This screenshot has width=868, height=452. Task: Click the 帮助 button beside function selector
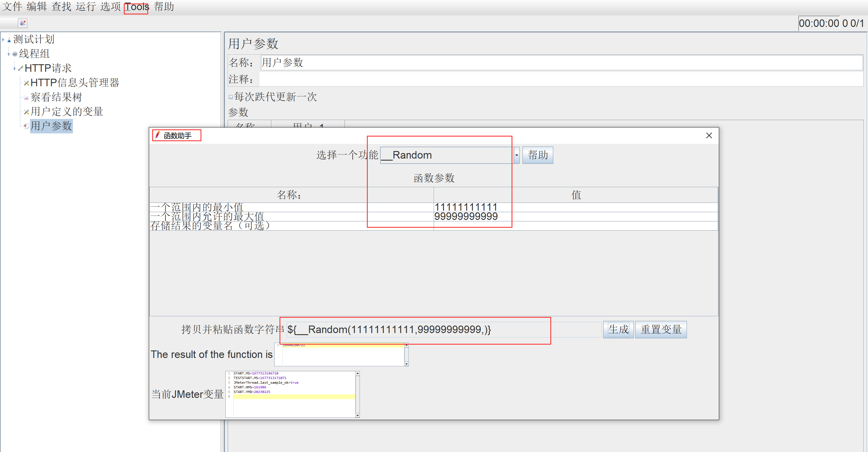(538, 155)
